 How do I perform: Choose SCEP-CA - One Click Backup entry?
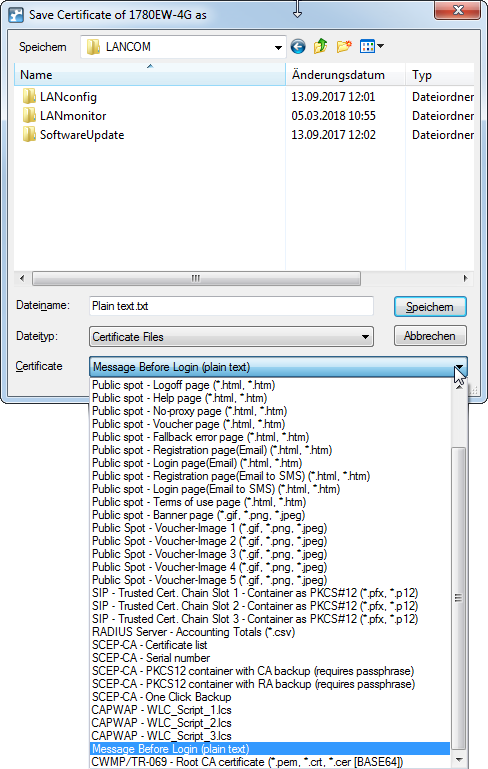(161, 697)
